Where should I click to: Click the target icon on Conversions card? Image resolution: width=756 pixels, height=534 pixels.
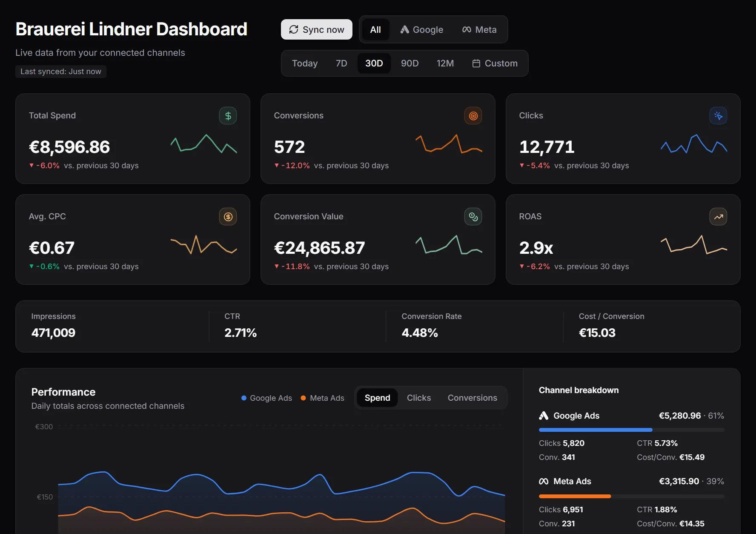[x=473, y=116]
